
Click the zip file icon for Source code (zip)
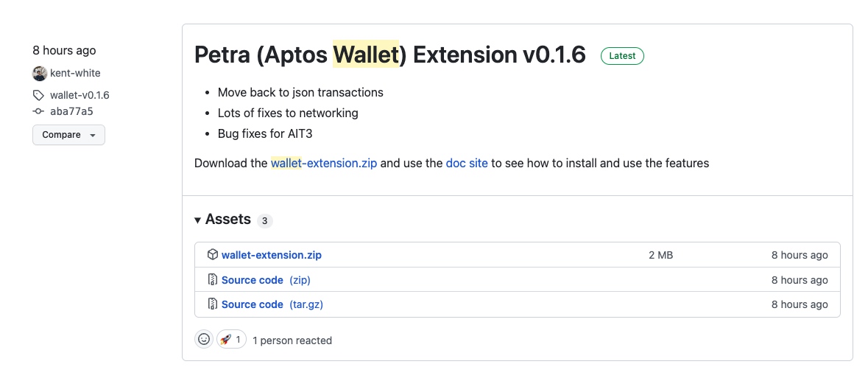[213, 279]
